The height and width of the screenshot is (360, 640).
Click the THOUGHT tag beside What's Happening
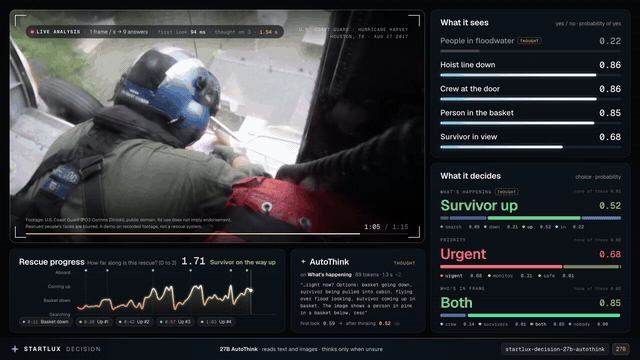tap(507, 192)
